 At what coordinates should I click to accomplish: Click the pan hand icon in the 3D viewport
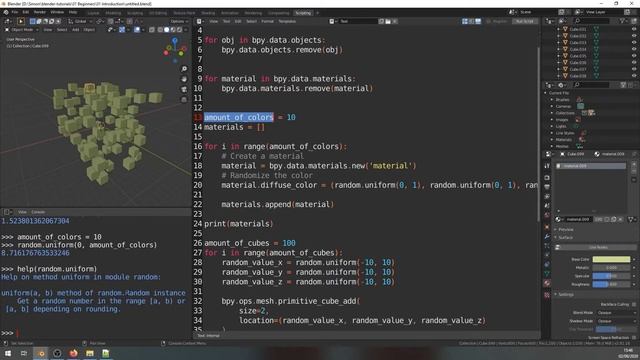click(184, 79)
